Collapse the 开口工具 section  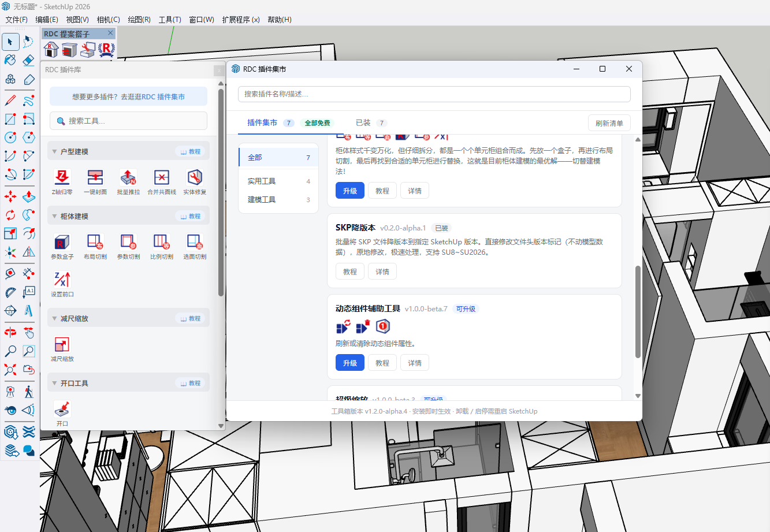54,384
